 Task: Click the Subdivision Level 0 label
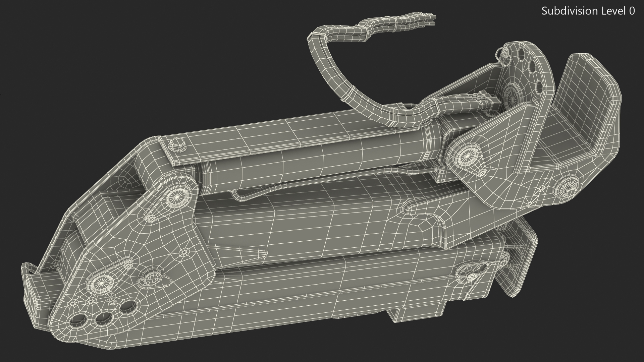(x=588, y=11)
